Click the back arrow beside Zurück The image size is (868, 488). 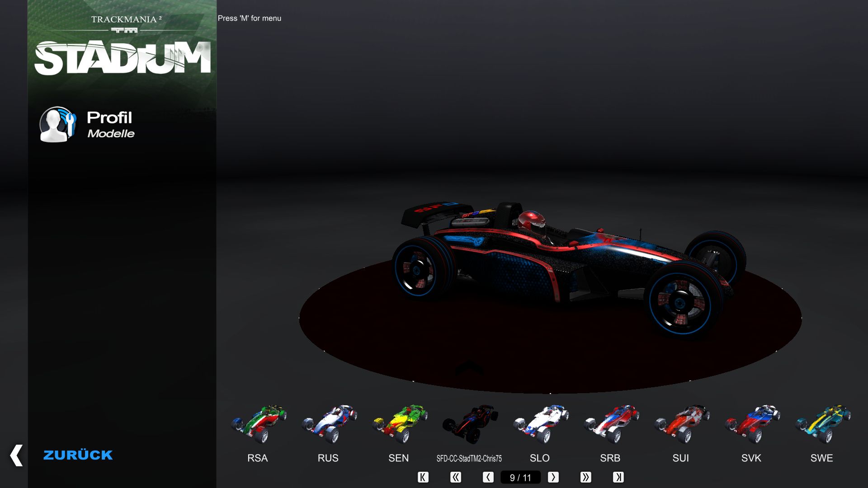click(x=16, y=455)
